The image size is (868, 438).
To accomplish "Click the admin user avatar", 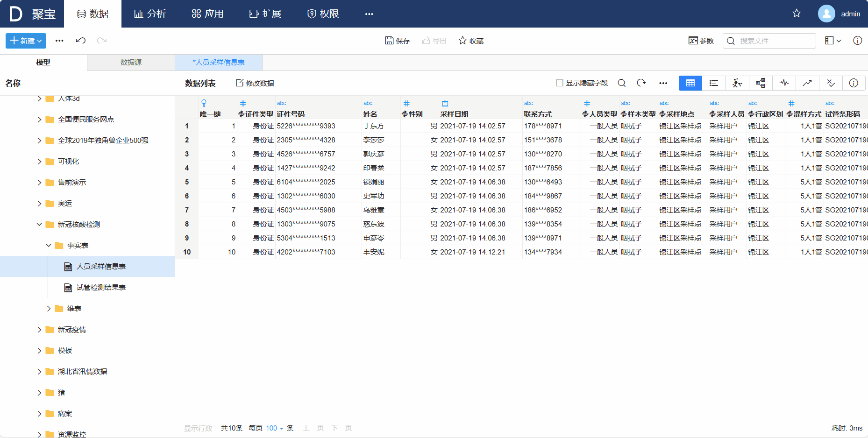I will coord(826,14).
